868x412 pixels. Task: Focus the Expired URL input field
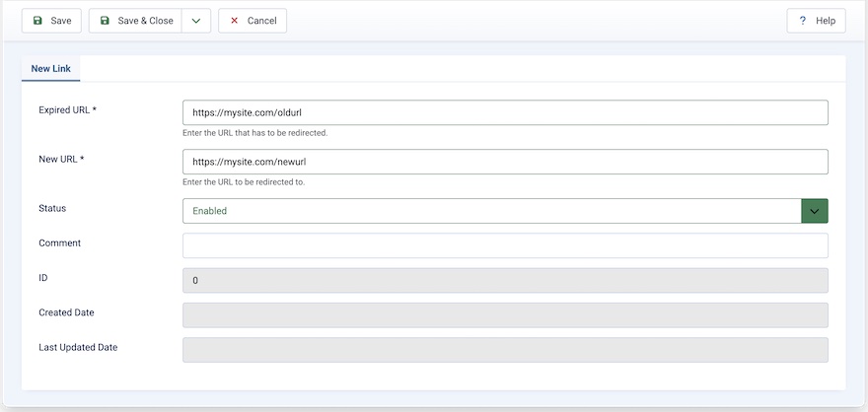click(505, 112)
